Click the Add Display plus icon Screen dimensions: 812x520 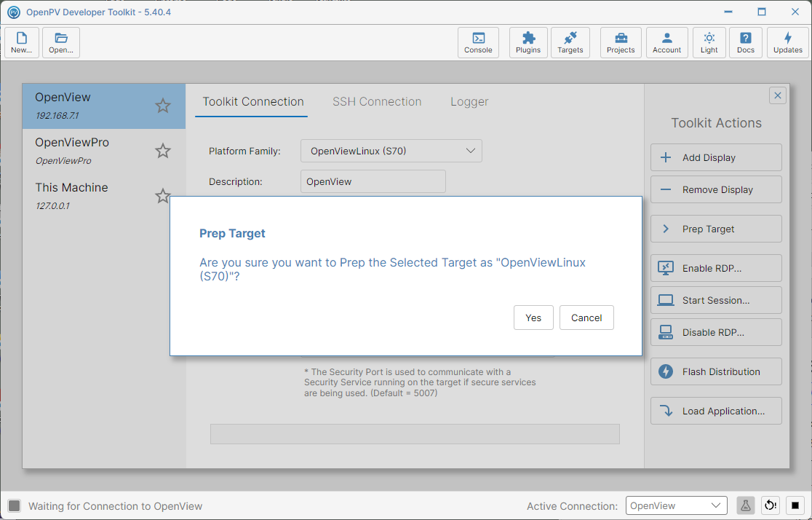pos(666,157)
